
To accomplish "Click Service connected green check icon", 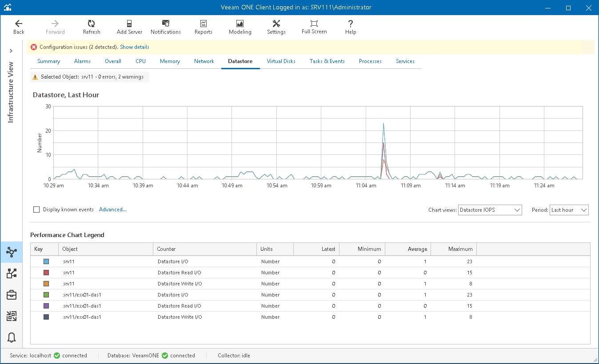I will (57, 356).
